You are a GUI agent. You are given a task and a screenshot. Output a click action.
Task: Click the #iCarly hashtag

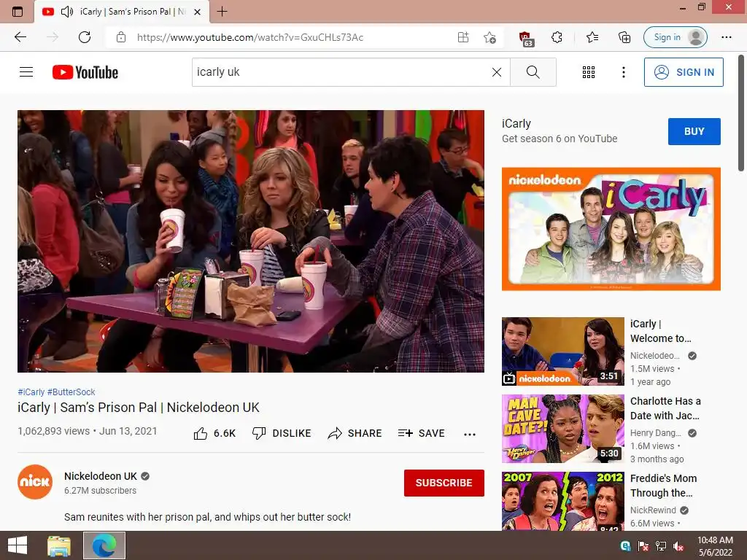tap(31, 392)
